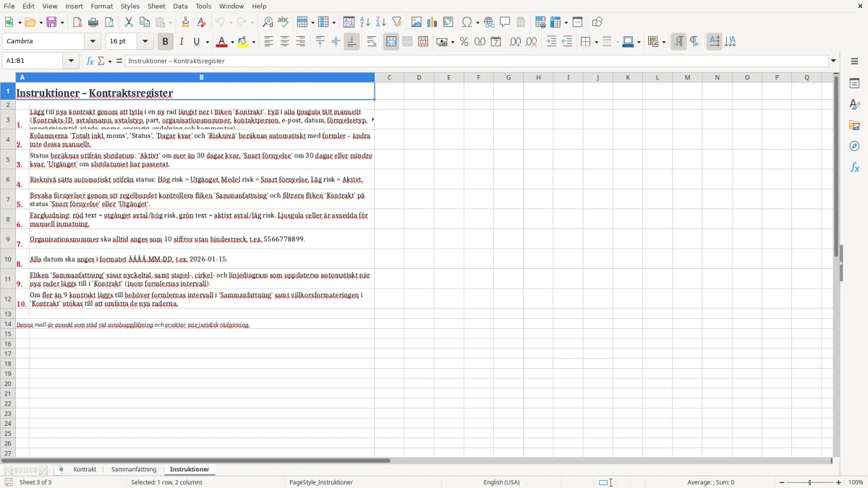The width and height of the screenshot is (868, 488).
Task: Click Center Horizontally alignment button
Action: (x=284, y=42)
